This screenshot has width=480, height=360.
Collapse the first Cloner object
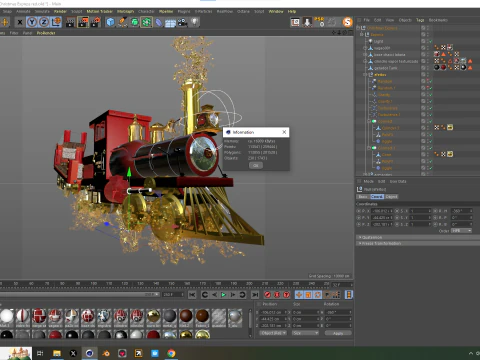pos(369,121)
